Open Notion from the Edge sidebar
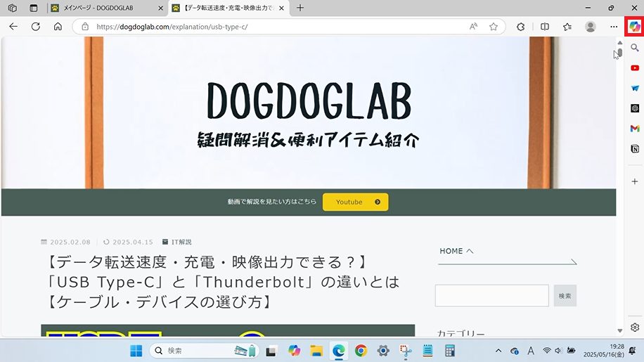Image resolution: width=644 pixels, height=362 pixels. click(634, 149)
